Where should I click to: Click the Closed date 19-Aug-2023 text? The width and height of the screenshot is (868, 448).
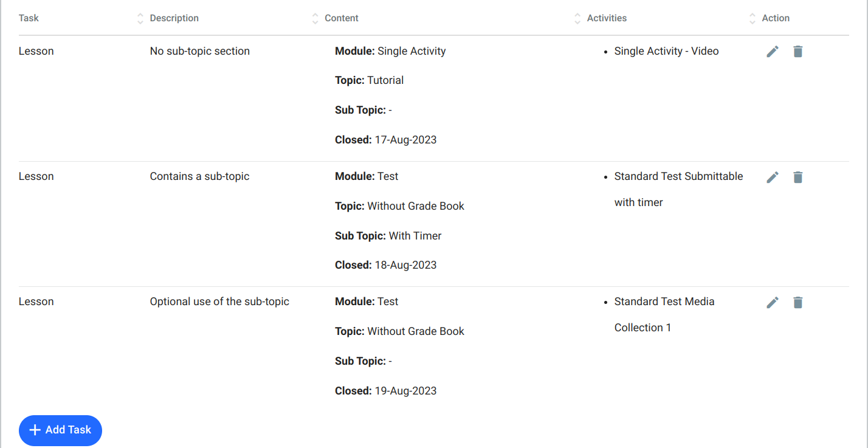click(x=405, y=390)
